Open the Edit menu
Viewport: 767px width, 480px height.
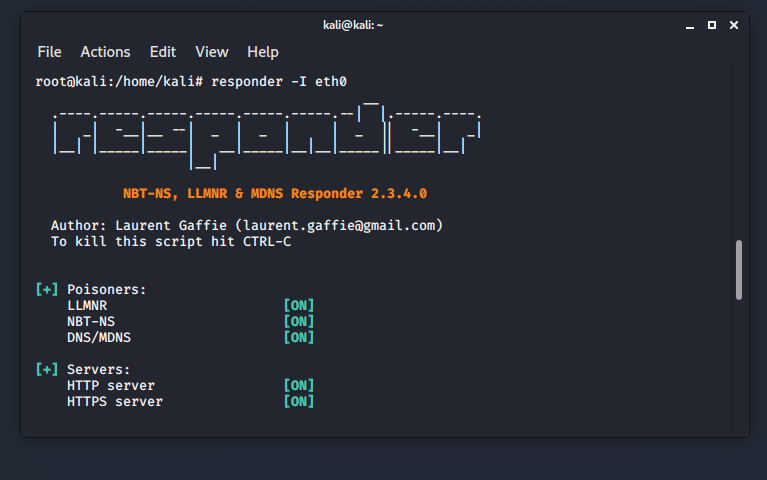coord(162,52)
